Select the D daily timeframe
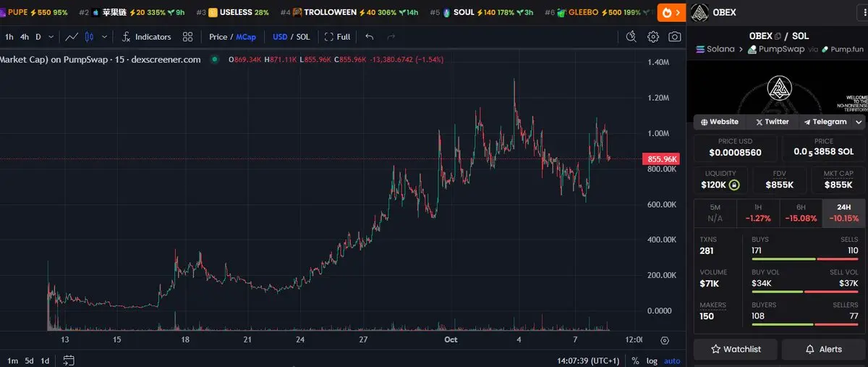Image resolution: width=868 pixels, height=367 pixels. tap(38, 37)
